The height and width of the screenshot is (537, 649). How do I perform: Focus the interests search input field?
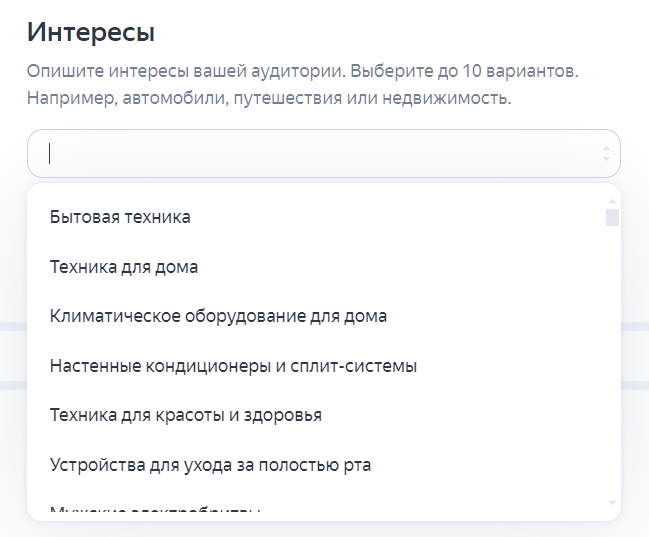[x=324, y=154]
